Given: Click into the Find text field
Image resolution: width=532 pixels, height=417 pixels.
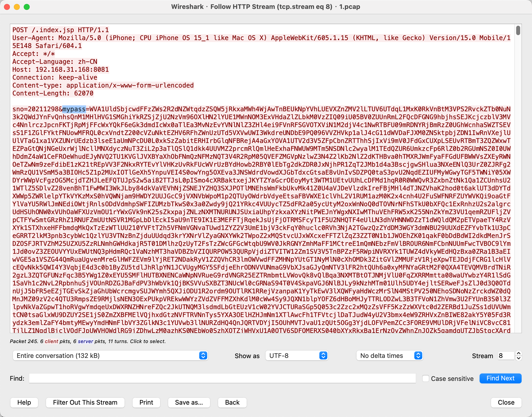Looking at the screenshot, I should pyautogui.click(x=222, y=378).
